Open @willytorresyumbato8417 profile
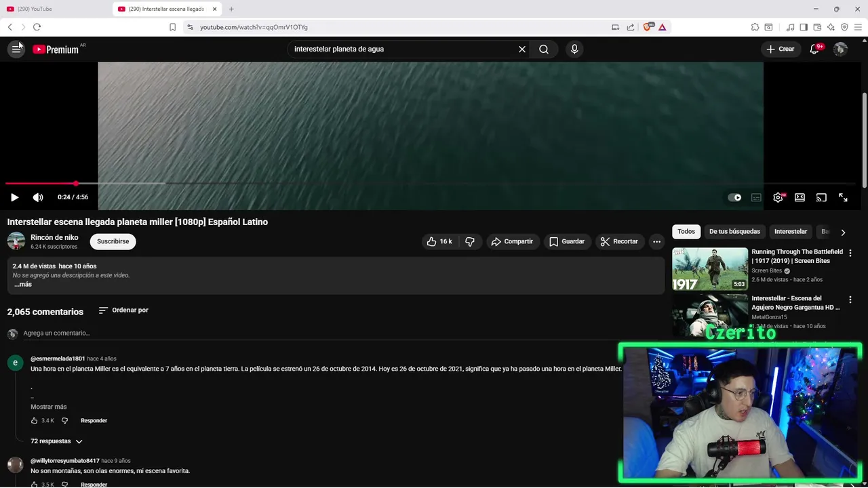The width and height of the screenshot is (868, 488). (x=65, y=461)
